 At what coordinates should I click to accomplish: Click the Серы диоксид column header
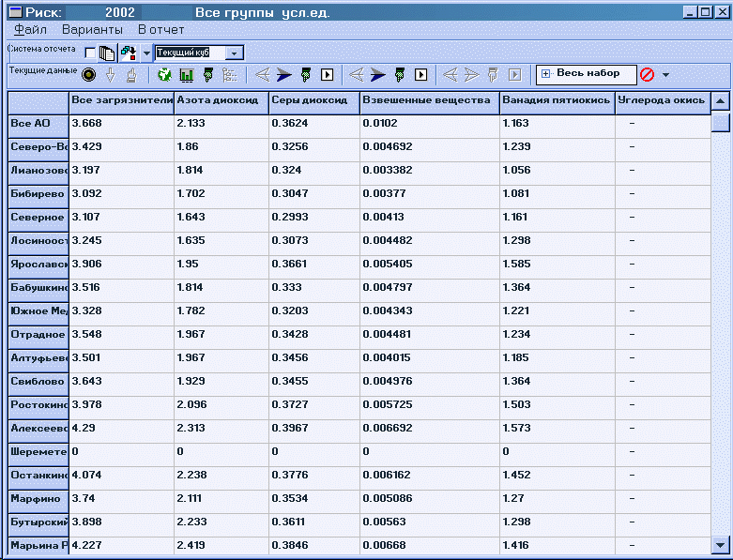coord(314,103)
